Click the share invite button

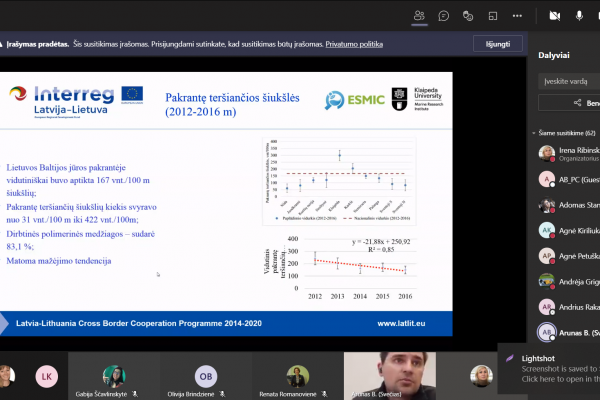click(x=569, y=103)
